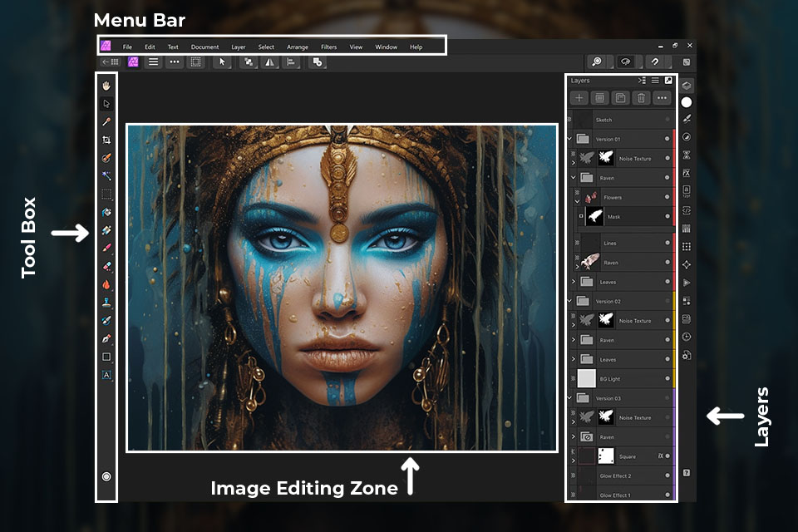Pick the Colour Picker eyedropper tool
The width and height of the screenshot is (798, 532).
tap(106, 121)
